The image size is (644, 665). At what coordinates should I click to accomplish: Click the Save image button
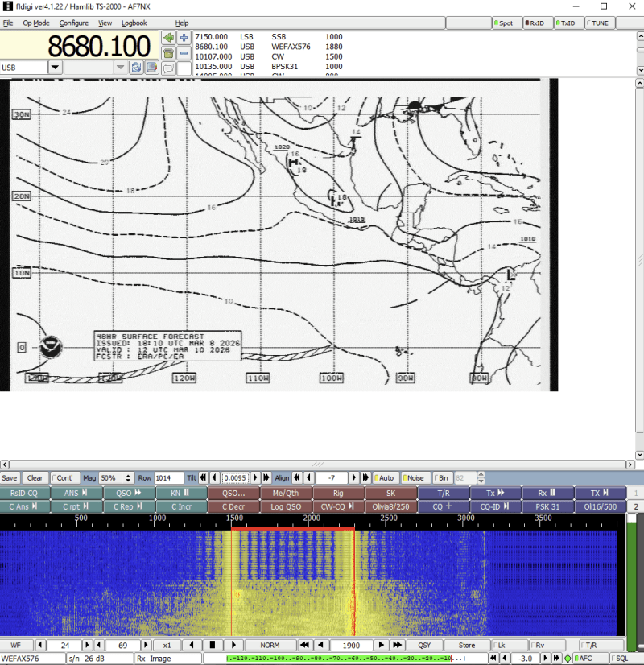[10, 478]
